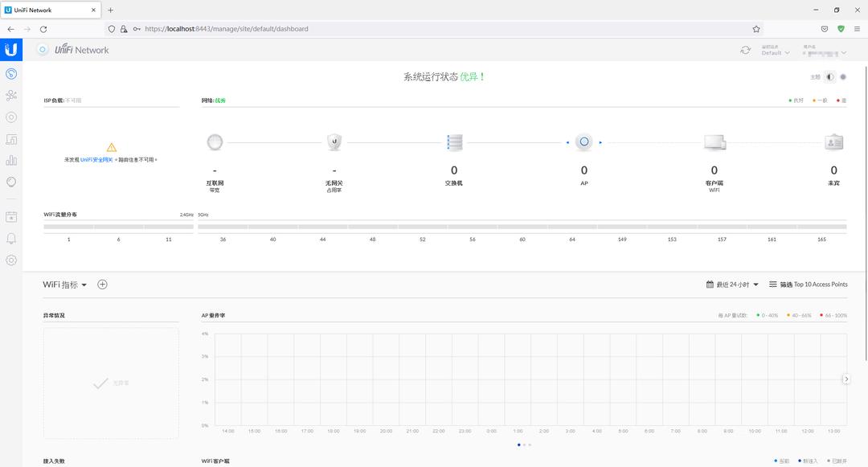This screenshot has height=467, width=868.
Task: Open the Dashboard page in the sidebar
Action: (11, 74)
